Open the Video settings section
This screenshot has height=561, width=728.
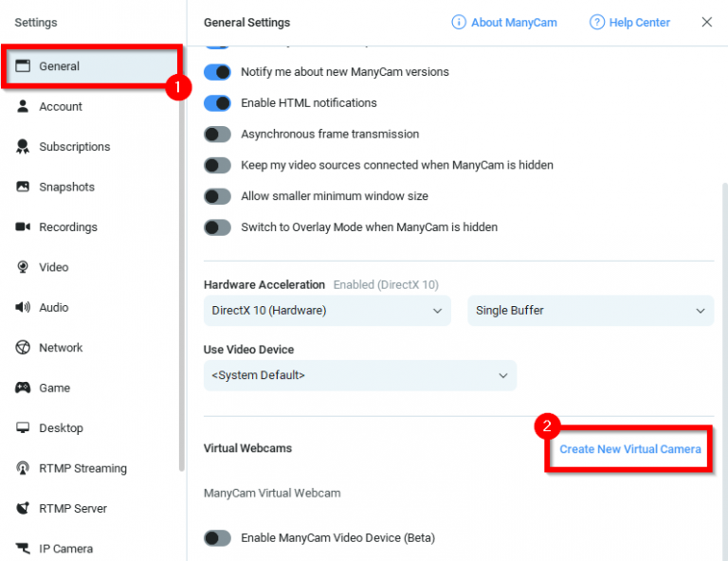(x=54, y=267)
